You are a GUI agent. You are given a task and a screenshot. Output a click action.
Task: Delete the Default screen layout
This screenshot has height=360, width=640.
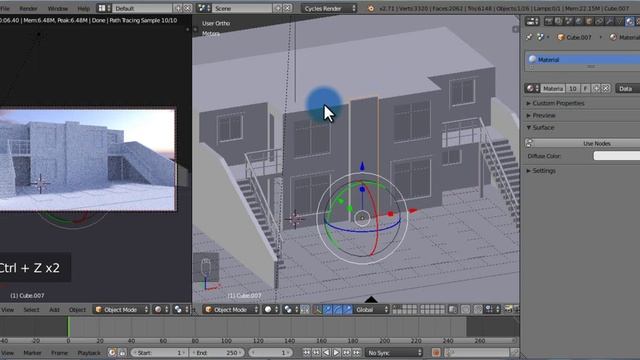187,8
